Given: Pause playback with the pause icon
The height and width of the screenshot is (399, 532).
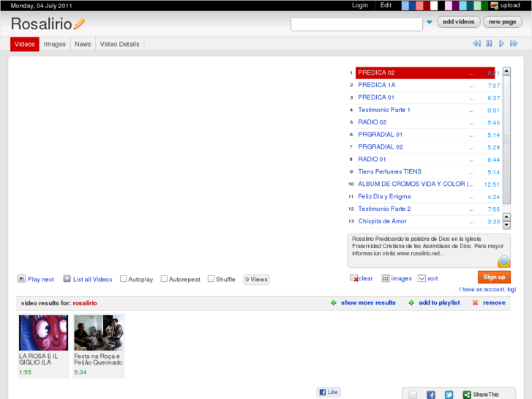Looking at the screenshot, I should pyautogui.click(x=489, y=43).
